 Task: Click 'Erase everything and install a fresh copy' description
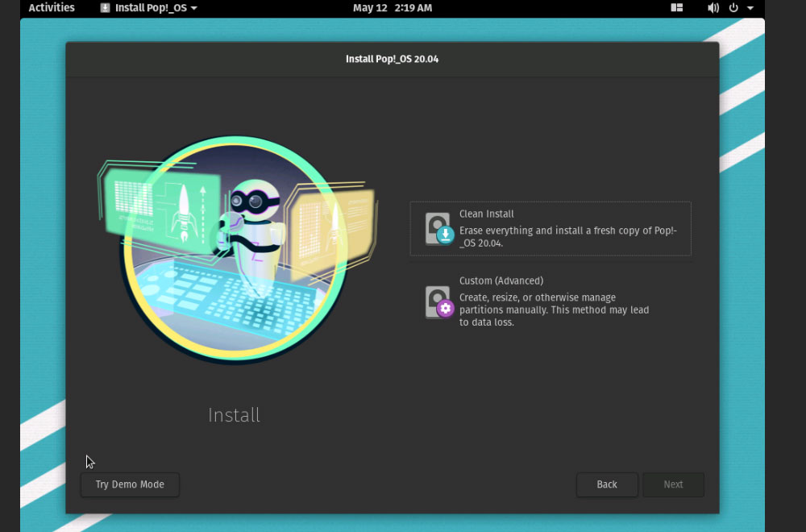[568, 236]
